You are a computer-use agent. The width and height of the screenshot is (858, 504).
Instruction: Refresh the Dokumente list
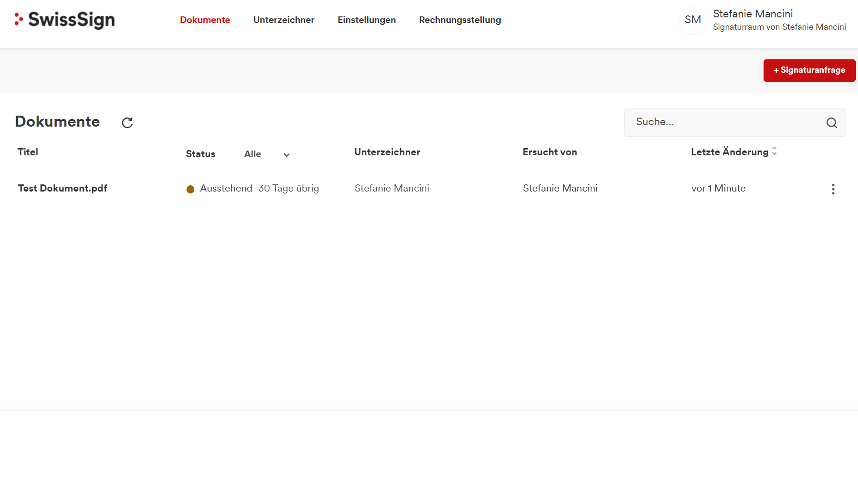[x=127, y=123]
